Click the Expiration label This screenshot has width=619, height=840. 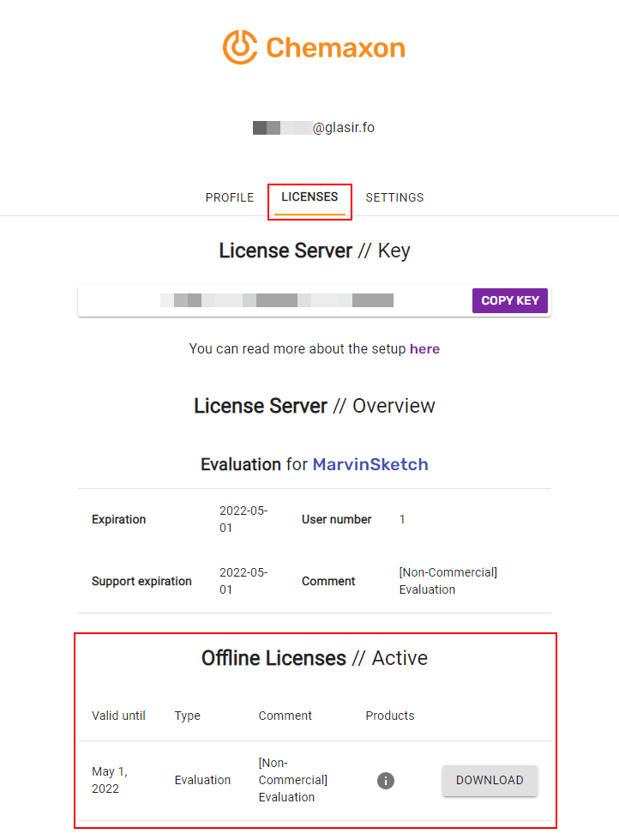coord(119,520)
